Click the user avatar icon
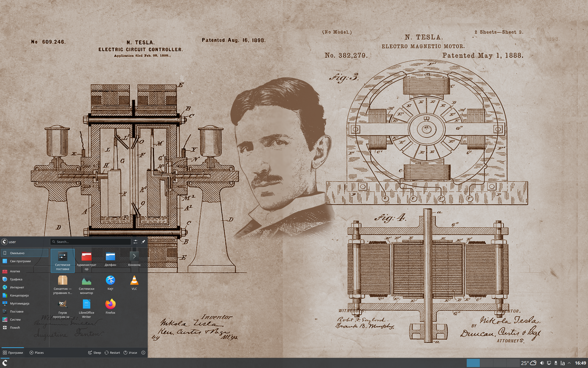The width and height of the screenshot is (588, 368). [4, 242]
